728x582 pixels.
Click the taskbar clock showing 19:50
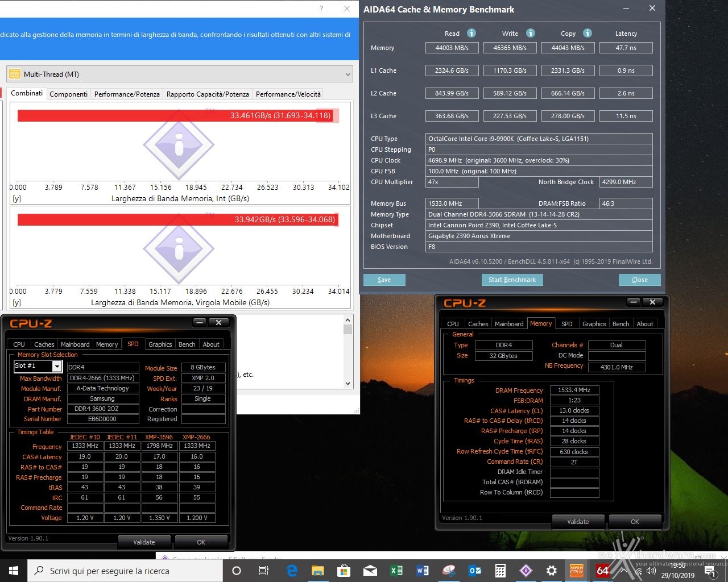point(678,566)
